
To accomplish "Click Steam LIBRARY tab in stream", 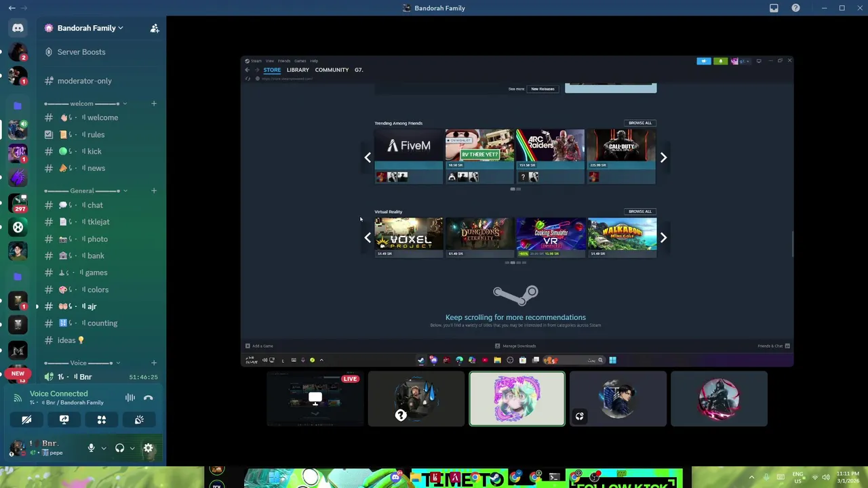I will tap(298, 70).
